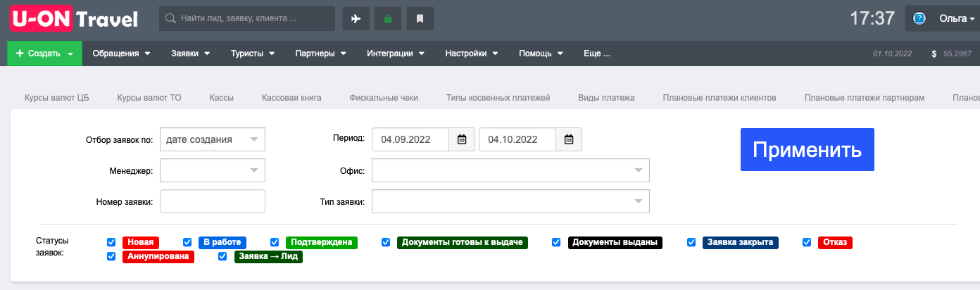
Task: Focus the Найти лид, заявку search field
Action: (247, 19)
